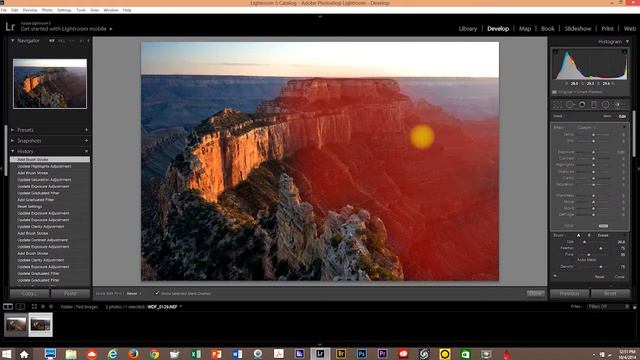Set mask mode to New
Viewport: 640px width, 360px height.
tap(607, 116)
